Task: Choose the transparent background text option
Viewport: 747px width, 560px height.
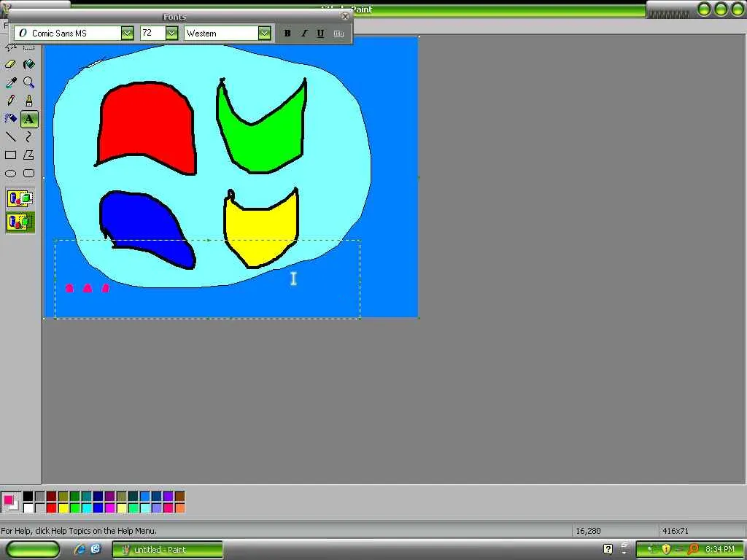Action: (20, 222)
